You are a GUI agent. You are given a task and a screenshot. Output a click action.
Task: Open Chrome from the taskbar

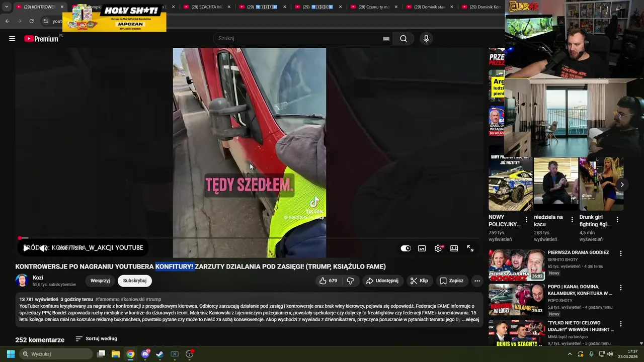click(130, 354)
